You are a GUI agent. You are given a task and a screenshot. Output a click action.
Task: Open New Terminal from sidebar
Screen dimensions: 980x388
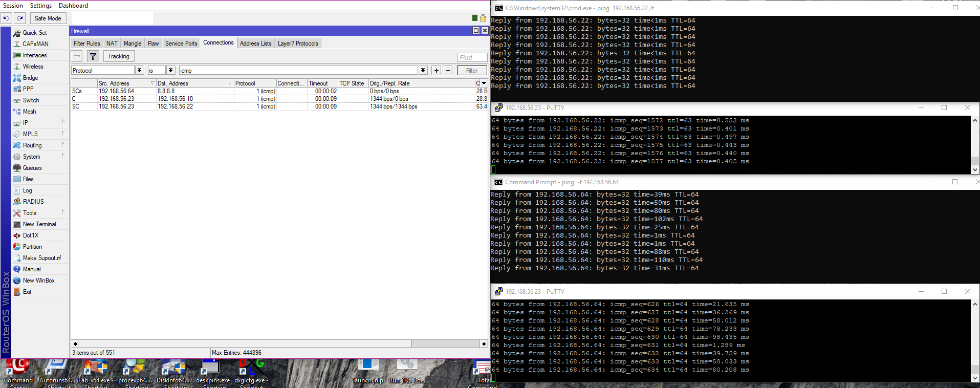tap(39, 224)
